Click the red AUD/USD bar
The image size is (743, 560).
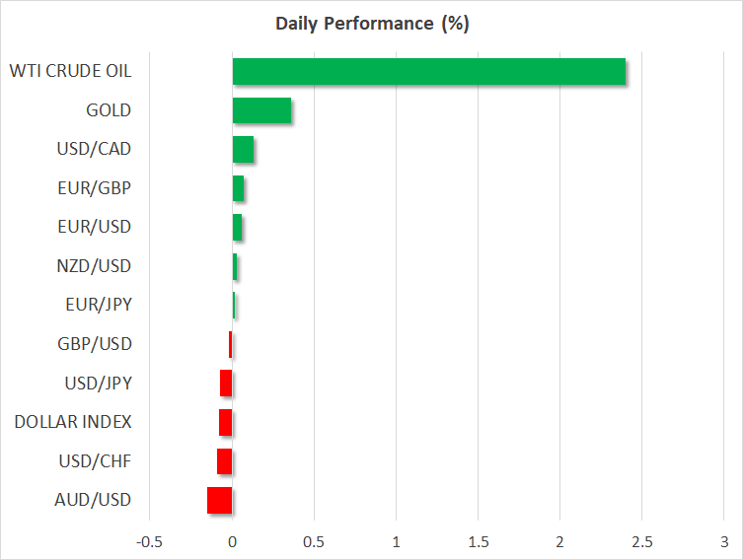coord(219,501)
